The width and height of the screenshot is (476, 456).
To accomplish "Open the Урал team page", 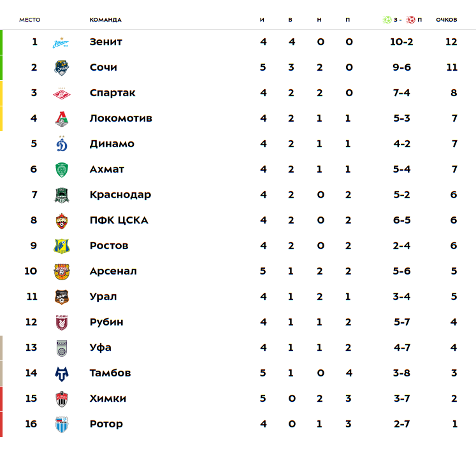I will point(103,297).
